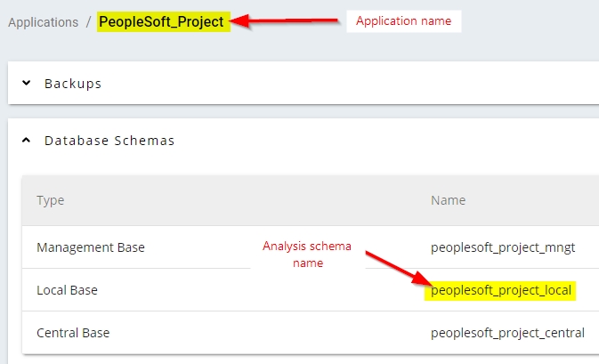Select the Local Base row type cell

pos(67,290)
